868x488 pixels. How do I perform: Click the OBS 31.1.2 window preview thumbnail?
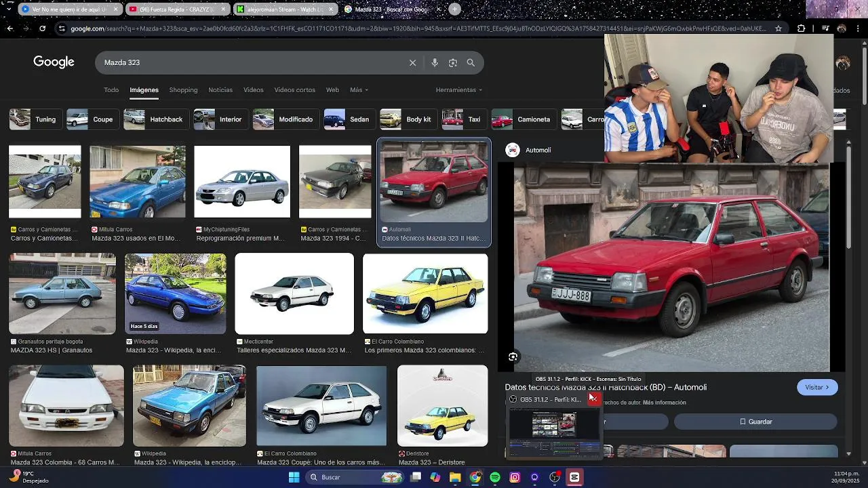tap(554, 432)
